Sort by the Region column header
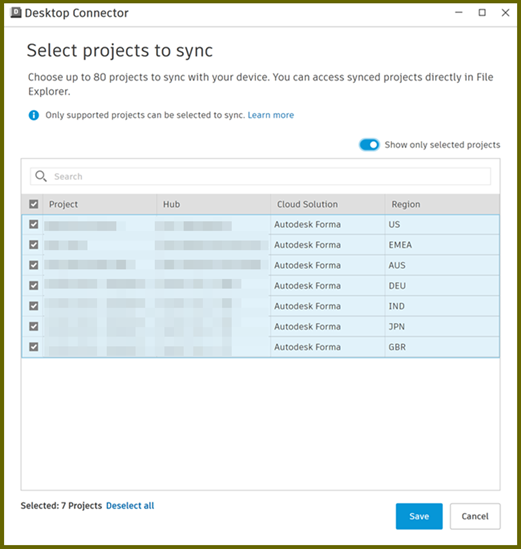Viewport: 521px width, 549px height. (x=442, y=204)
